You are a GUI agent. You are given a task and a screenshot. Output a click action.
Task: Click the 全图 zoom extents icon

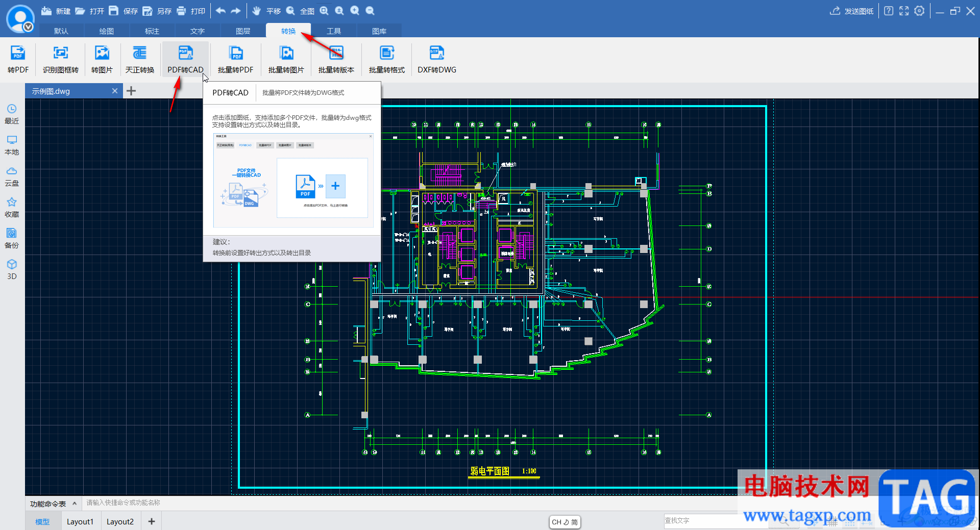[290, 11]
